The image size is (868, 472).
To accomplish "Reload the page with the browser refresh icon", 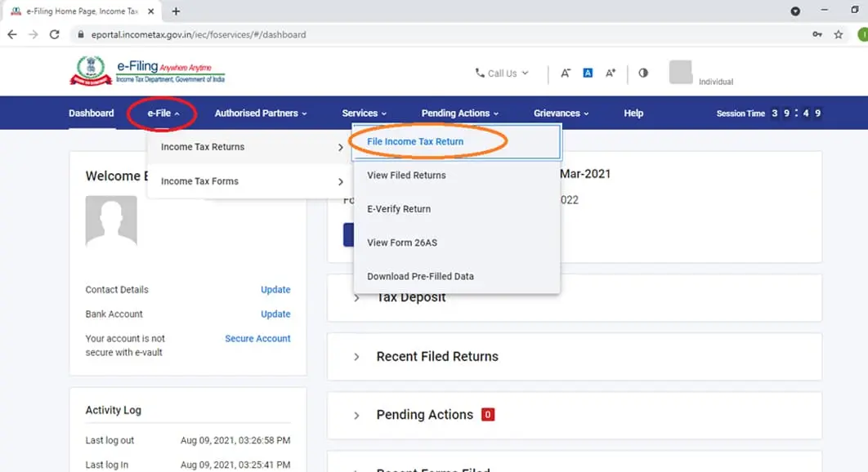I will coord(54,34).
